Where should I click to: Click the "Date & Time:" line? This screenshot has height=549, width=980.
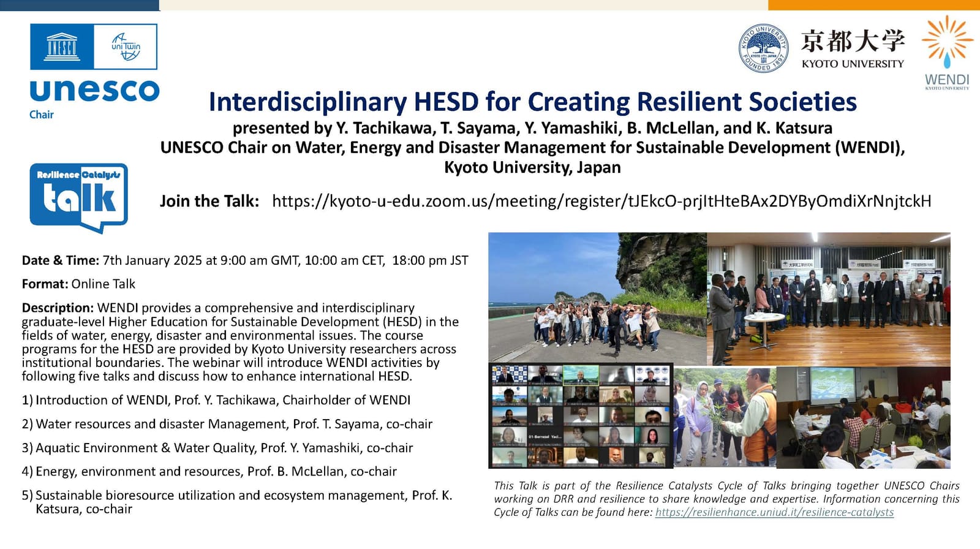point(245,260)
